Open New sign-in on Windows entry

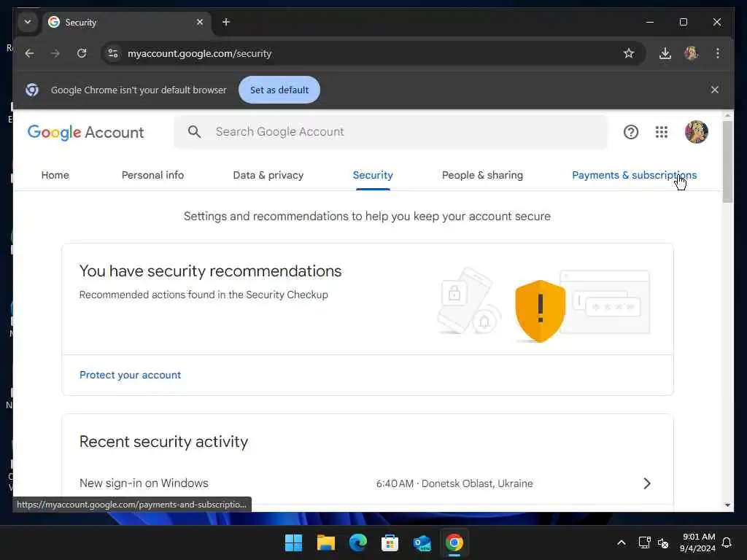click(x=368, y=483)
